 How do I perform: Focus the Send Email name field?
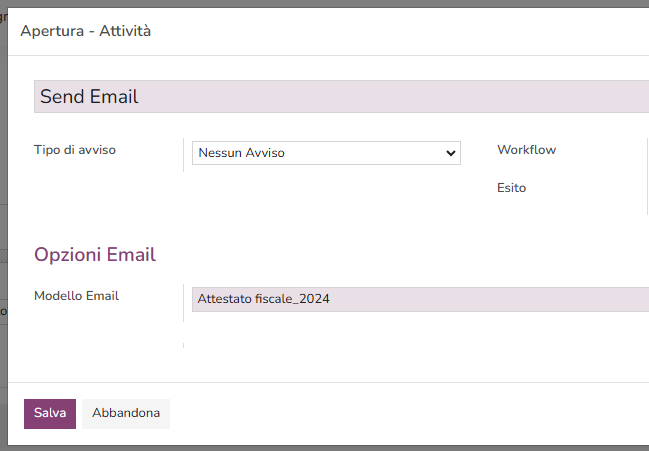[340, 97]
